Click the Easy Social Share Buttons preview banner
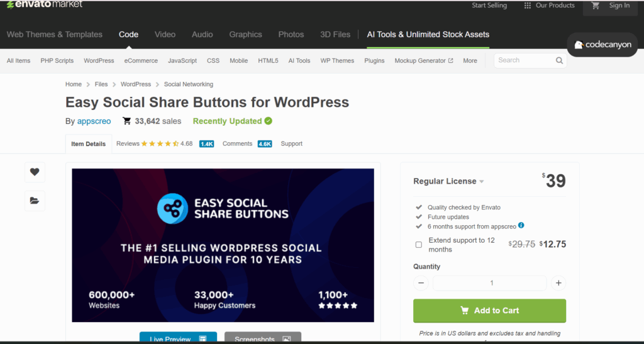This screenshot has width=644, height=344. (223, 245)
